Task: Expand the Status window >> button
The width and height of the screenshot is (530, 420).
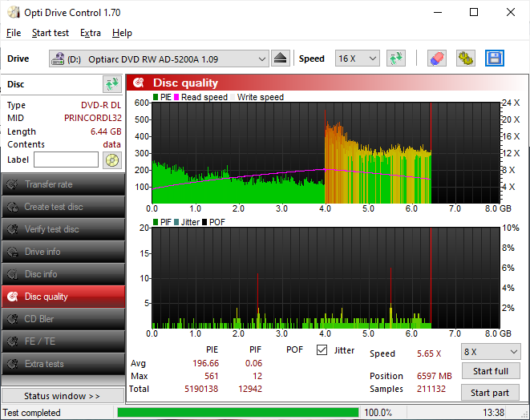Action: pyautogui.click(x=63, y=396)
